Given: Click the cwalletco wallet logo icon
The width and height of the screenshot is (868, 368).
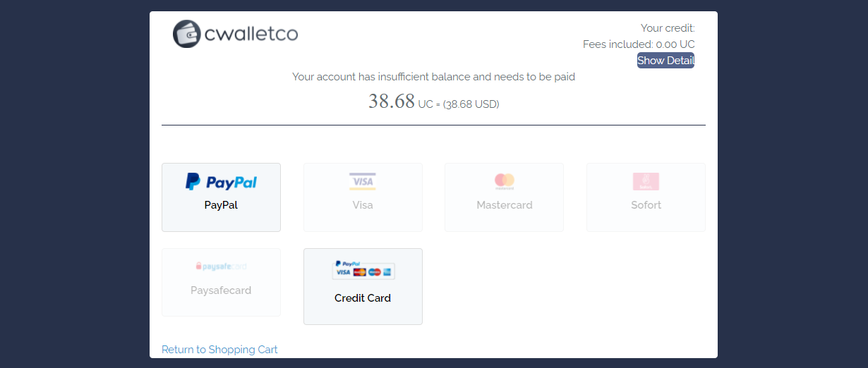Looking at the screenshot, I should pos(187,34).
